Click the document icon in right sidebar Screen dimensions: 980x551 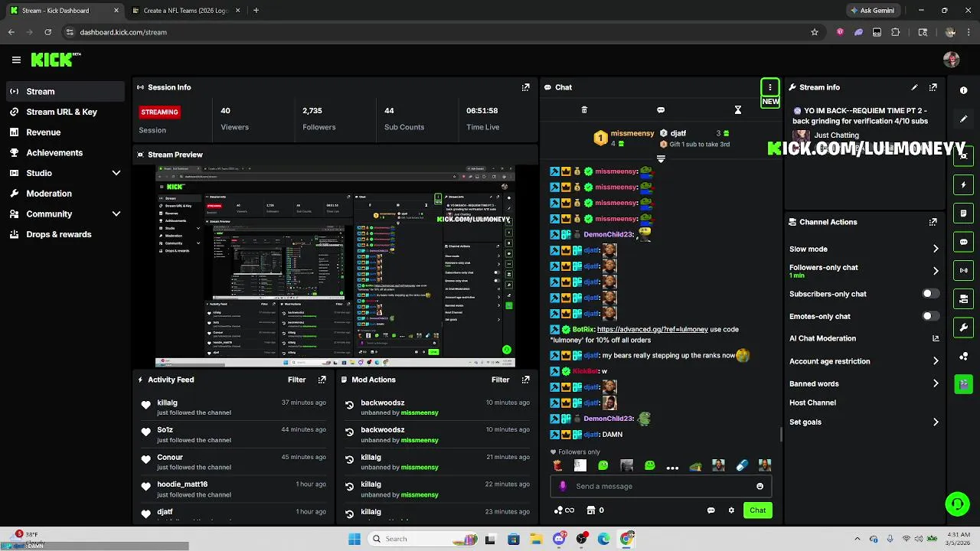click(963, 214)
